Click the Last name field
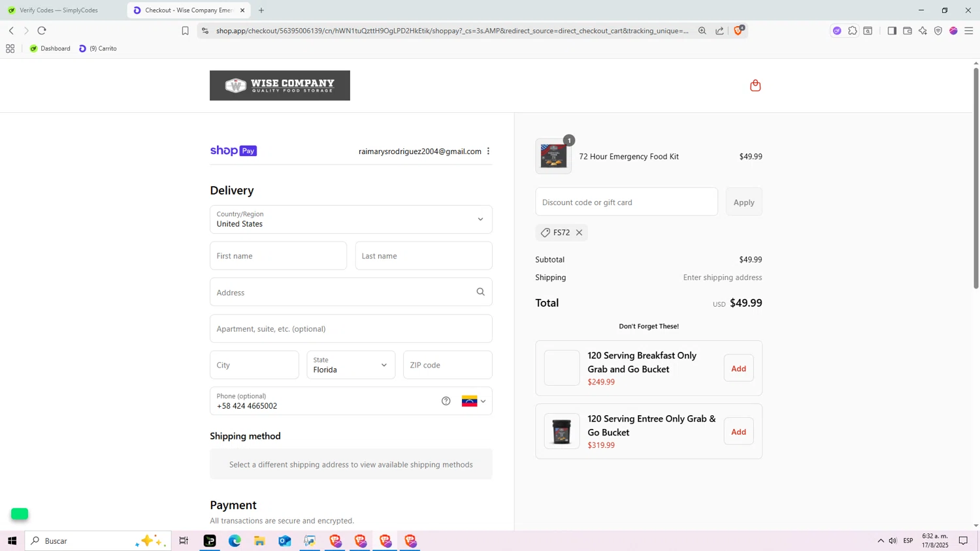980x551 pixels. point(423,256)
